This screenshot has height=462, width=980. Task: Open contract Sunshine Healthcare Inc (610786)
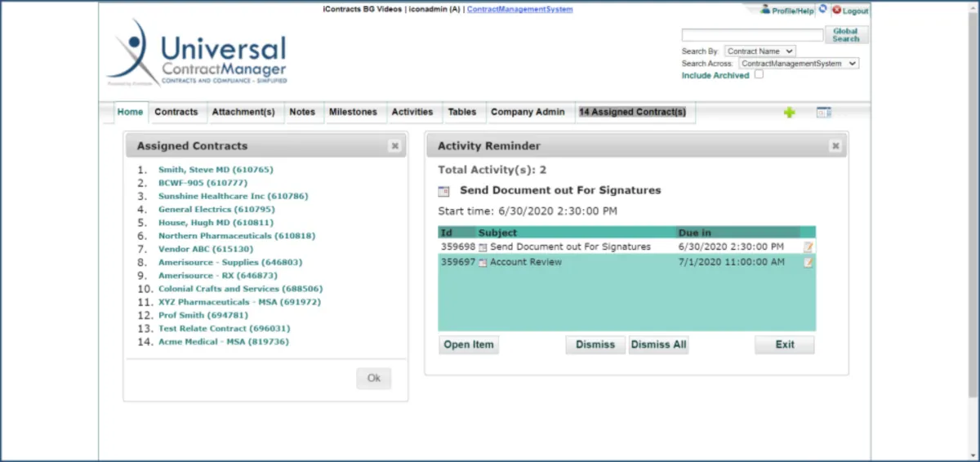[x=234, y=196]
